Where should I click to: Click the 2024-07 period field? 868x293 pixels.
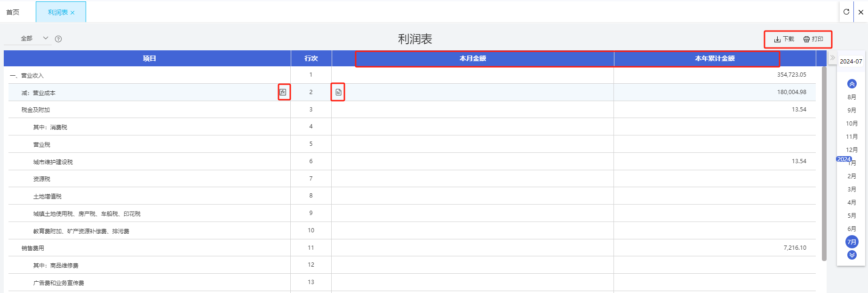[851, 61]
